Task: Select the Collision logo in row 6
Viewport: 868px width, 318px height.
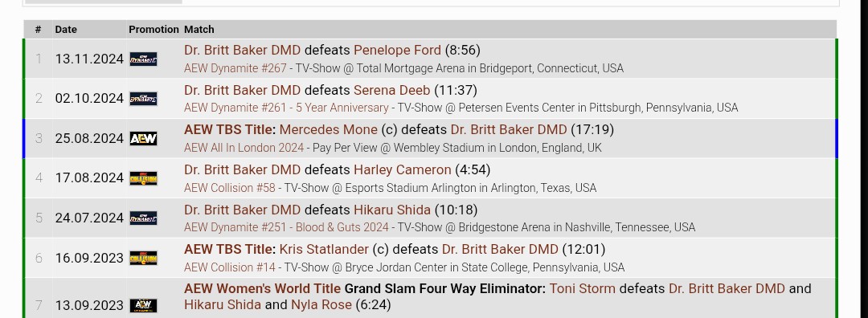Action: 143,259
